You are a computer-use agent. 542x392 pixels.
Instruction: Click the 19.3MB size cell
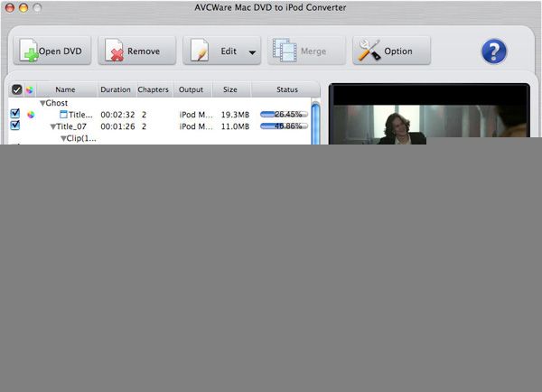point(235,115)
